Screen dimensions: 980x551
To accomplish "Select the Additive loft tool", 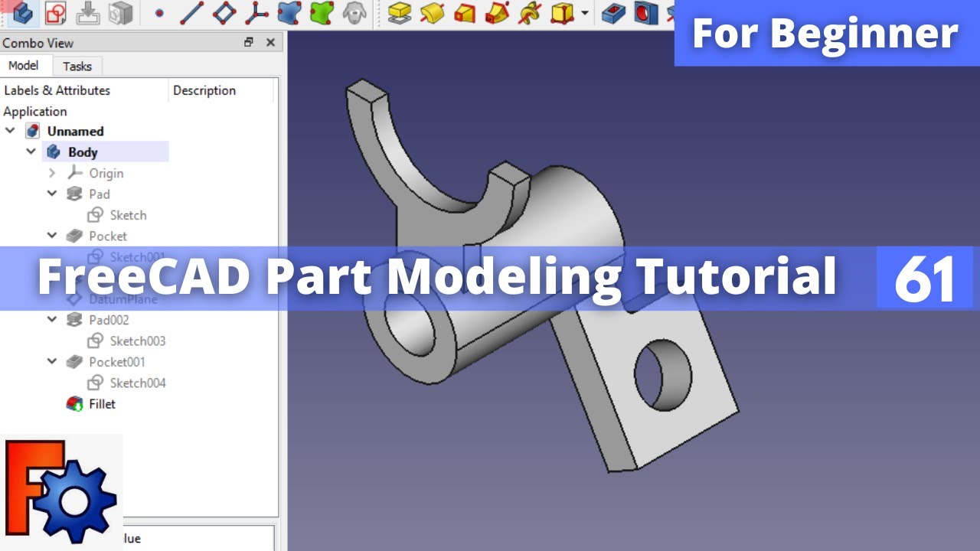I will (465, 13).
